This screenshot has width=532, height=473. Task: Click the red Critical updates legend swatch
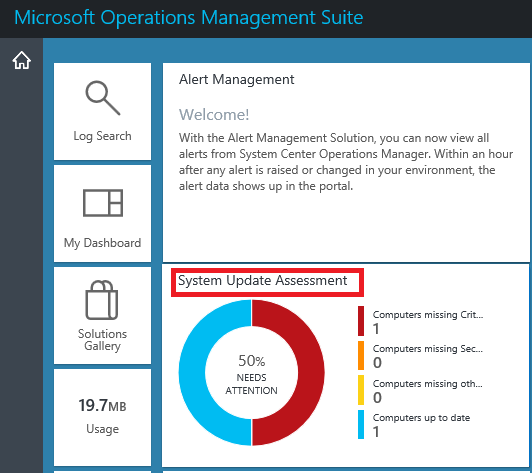[361, 321]
